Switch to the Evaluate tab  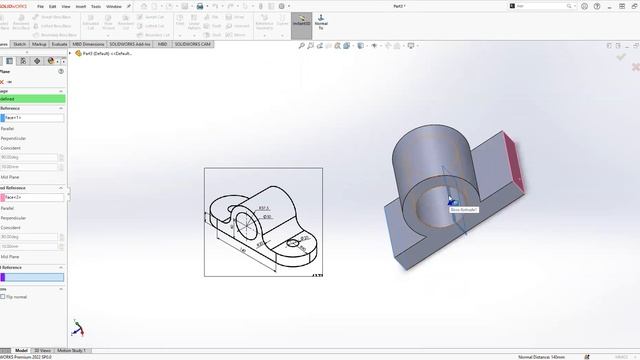pos(59,44)
